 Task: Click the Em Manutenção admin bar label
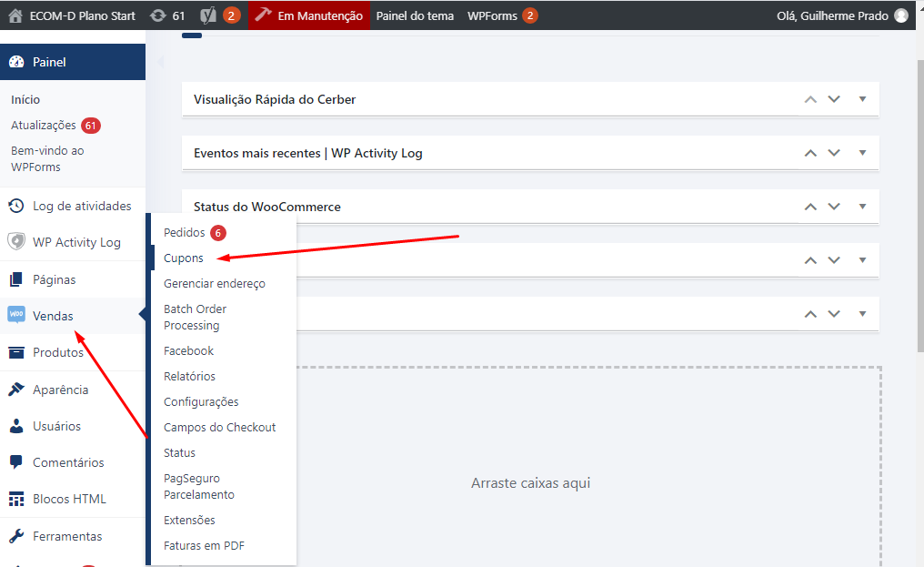320,16
